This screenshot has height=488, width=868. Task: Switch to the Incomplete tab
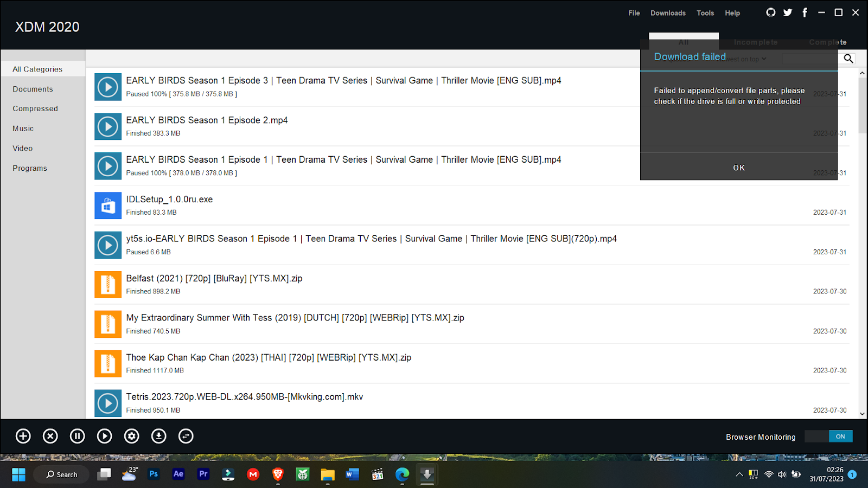[756, 42]
